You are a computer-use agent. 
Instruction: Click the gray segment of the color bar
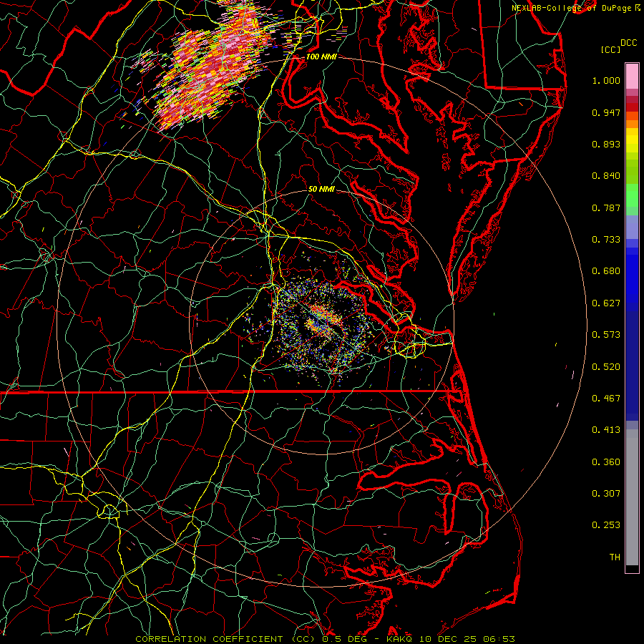tap(632, 497)
